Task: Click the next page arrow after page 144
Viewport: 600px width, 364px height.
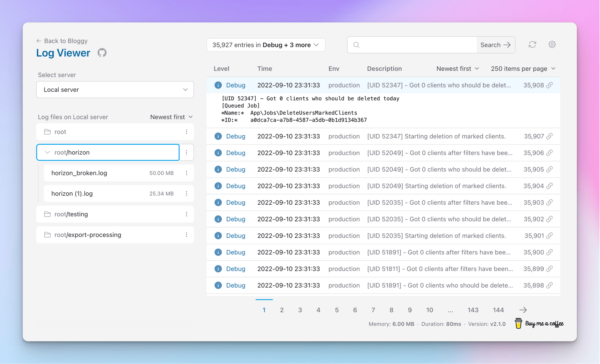Action: tap(523, 310)
